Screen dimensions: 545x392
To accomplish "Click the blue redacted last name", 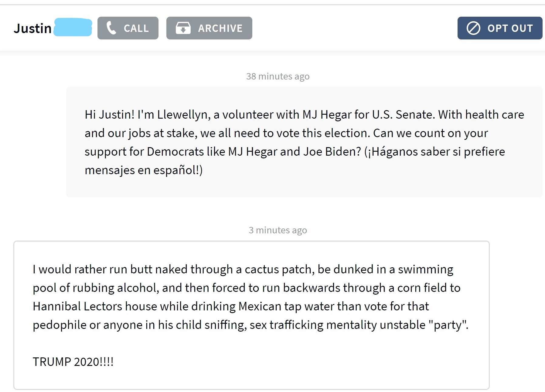I will (73, 28).
